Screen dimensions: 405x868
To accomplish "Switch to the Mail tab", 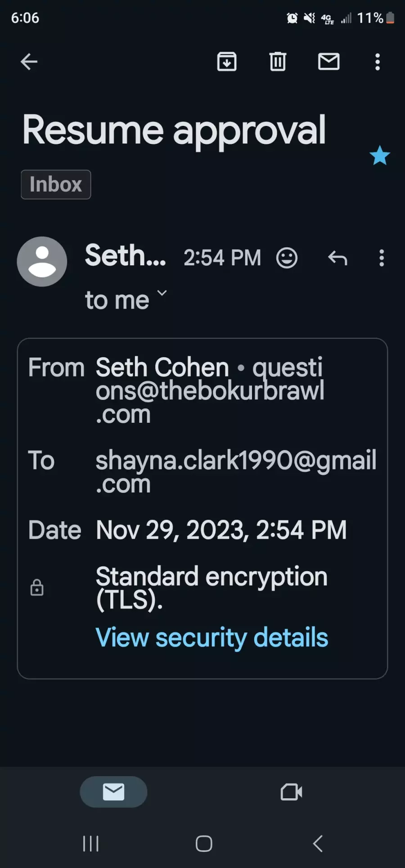I will 113,792.
